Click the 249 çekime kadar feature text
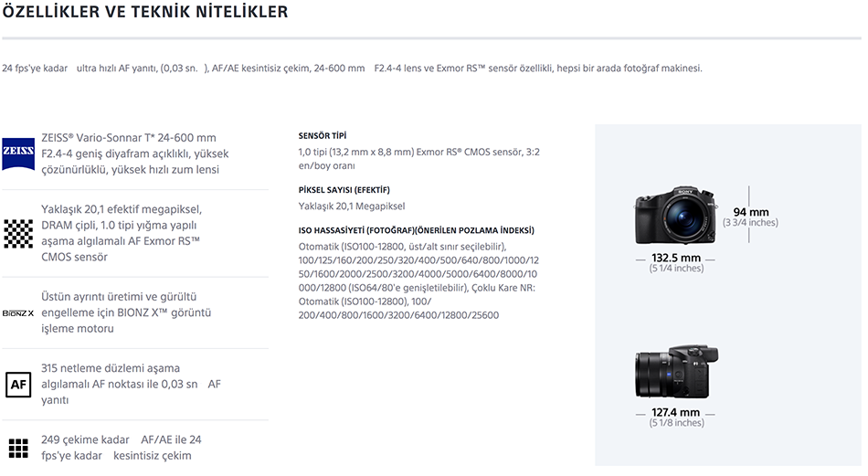Screen dimensions: 868x476 [x=122, y=448]
